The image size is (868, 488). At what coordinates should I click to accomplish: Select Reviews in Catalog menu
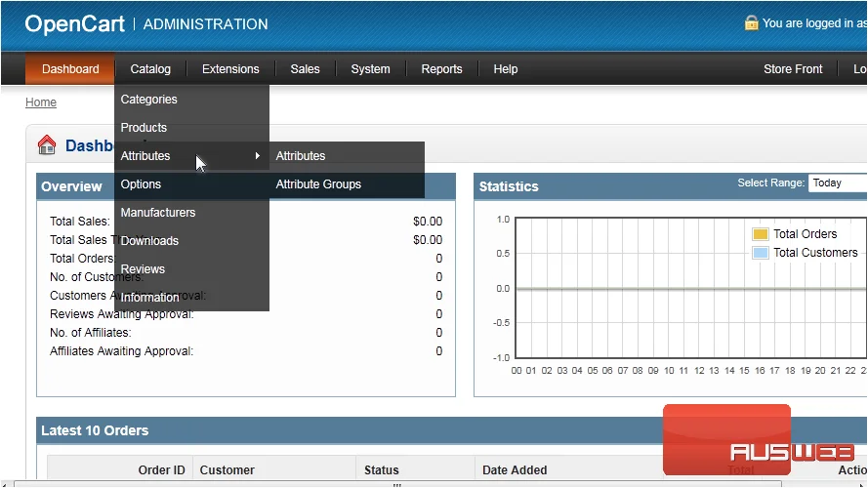point(191,269)
